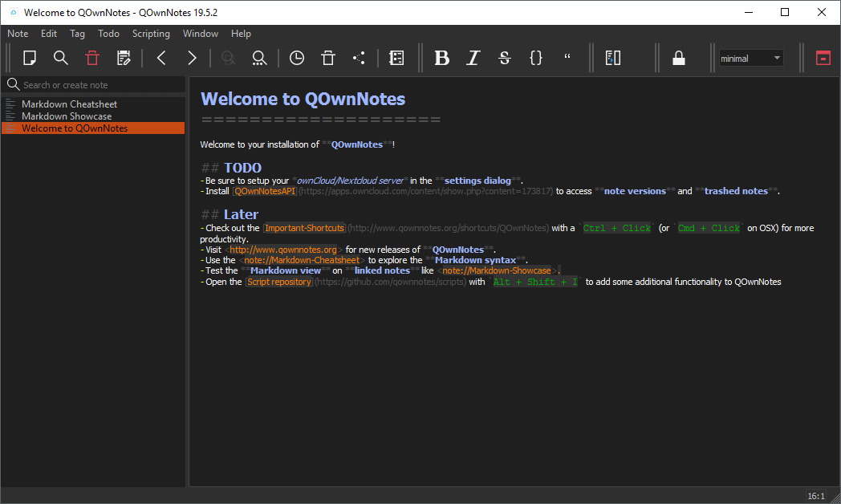Click the 'Markdown view' bold text

[286, 270]
